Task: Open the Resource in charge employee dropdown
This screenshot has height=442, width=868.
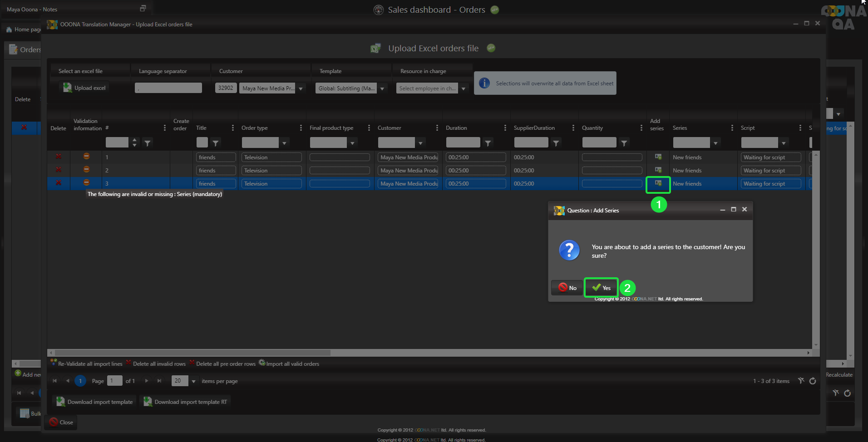Action: coord(463,88)
